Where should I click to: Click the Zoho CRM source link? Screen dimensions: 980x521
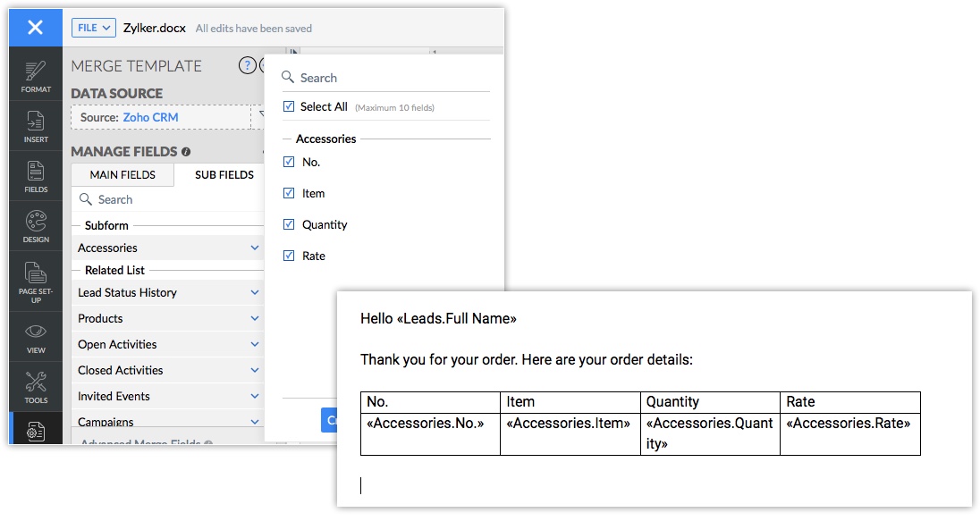click(150, 117)
